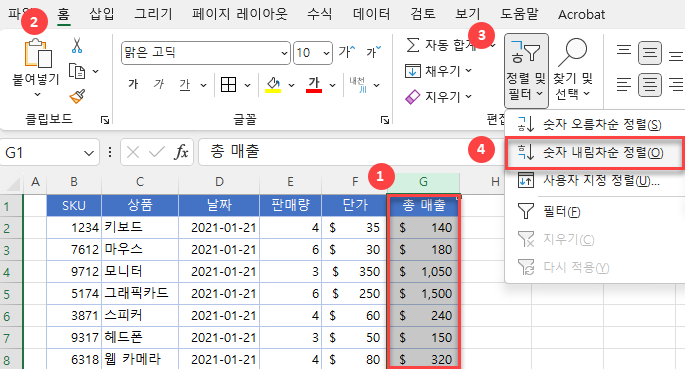This screenshot has height=369, width=685.
Task: Open the 데이터 tab
Action: pos(371,14)
